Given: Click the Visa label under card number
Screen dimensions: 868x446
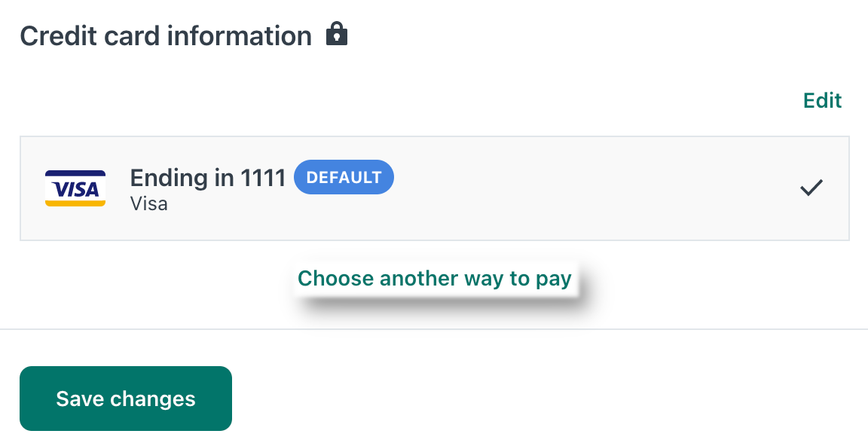Looking at the screenshot, I should coord(149,203).
